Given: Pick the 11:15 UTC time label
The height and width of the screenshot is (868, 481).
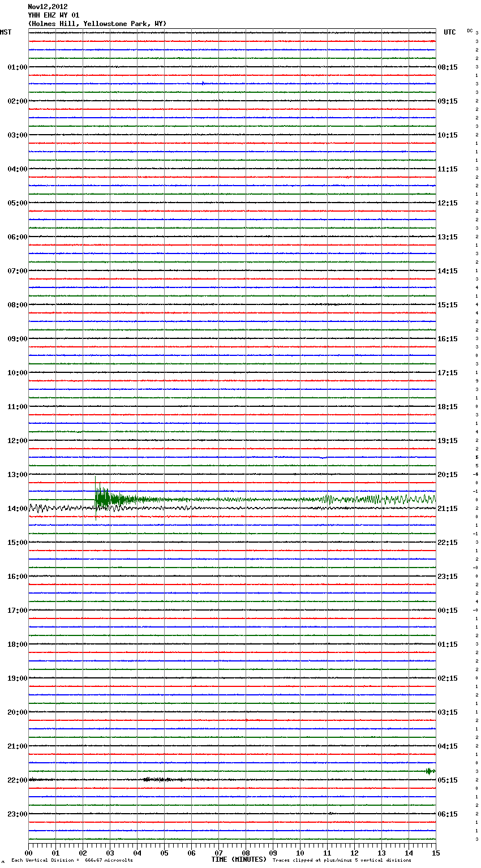Looking at the screenshot, I should (x=448, y=169).
